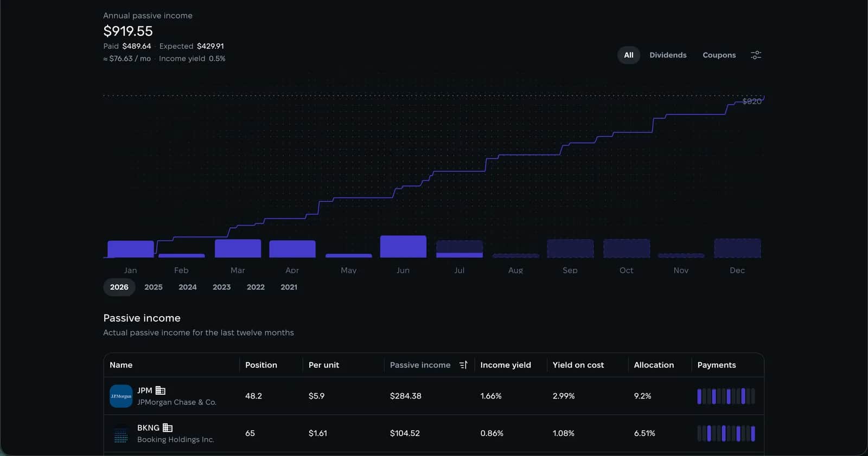868x456 pixels.
Task: Sort table by Passive income column header
Action: [x=420, y=365]
